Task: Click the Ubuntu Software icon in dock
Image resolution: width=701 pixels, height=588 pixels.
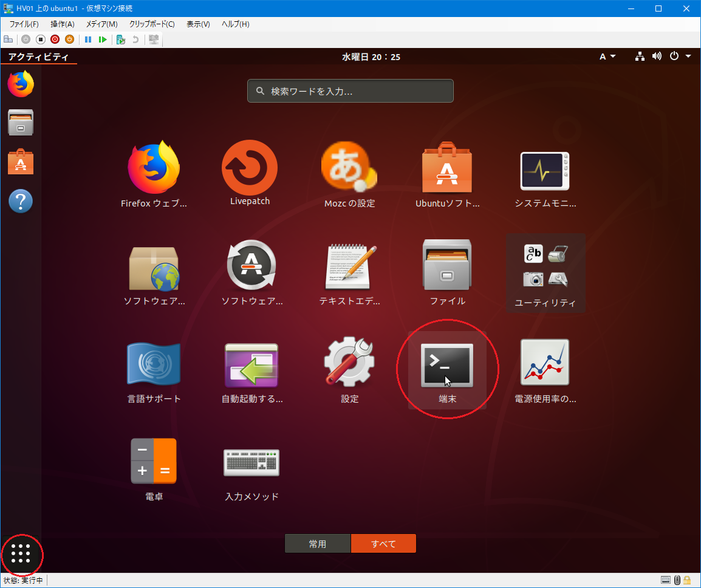Action: tap(21, 162)
